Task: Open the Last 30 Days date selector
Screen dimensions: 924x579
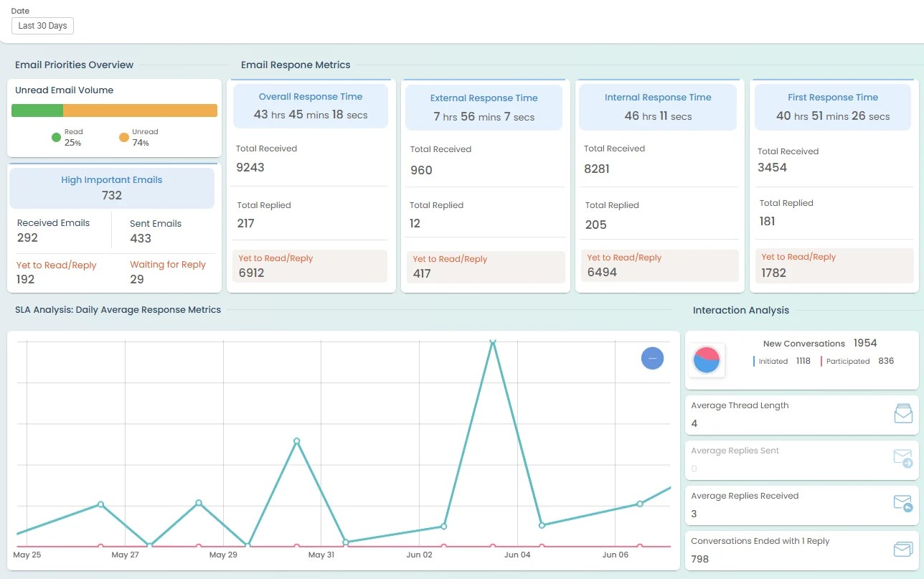Action: (42, 25)
